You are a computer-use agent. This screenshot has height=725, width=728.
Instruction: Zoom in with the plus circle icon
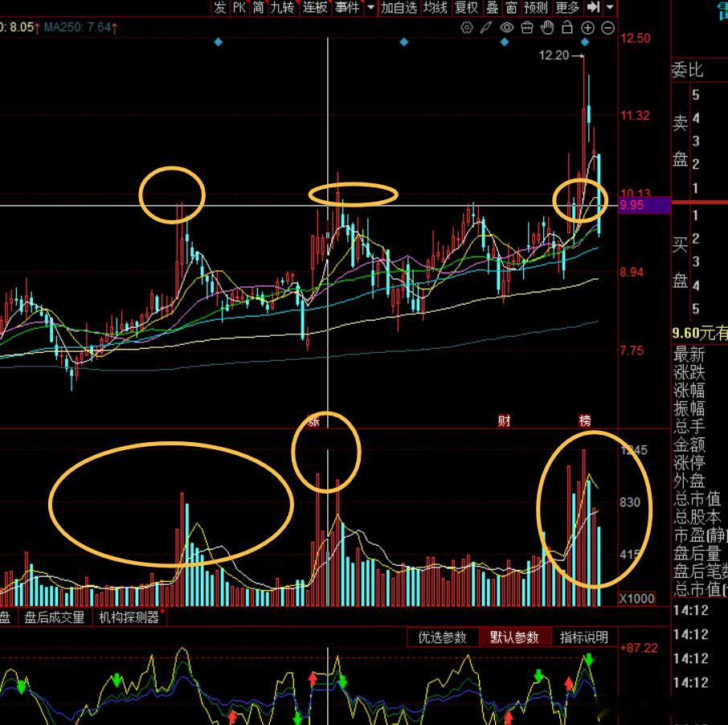[x=588, y=28]
